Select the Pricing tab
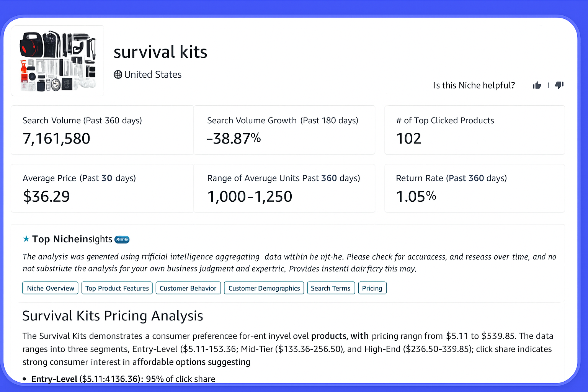This screenshot has height=392, width=588. [372, 288]
